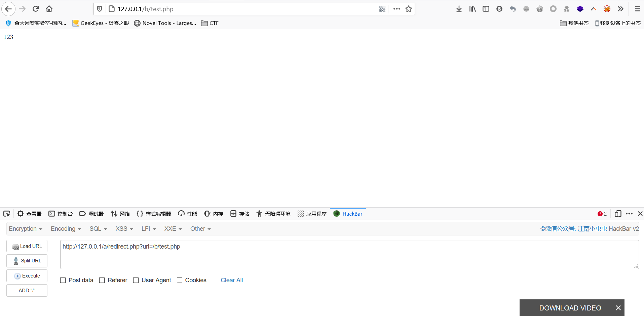
Task: Click the Load URL button
Action: (x=27, y=246)
